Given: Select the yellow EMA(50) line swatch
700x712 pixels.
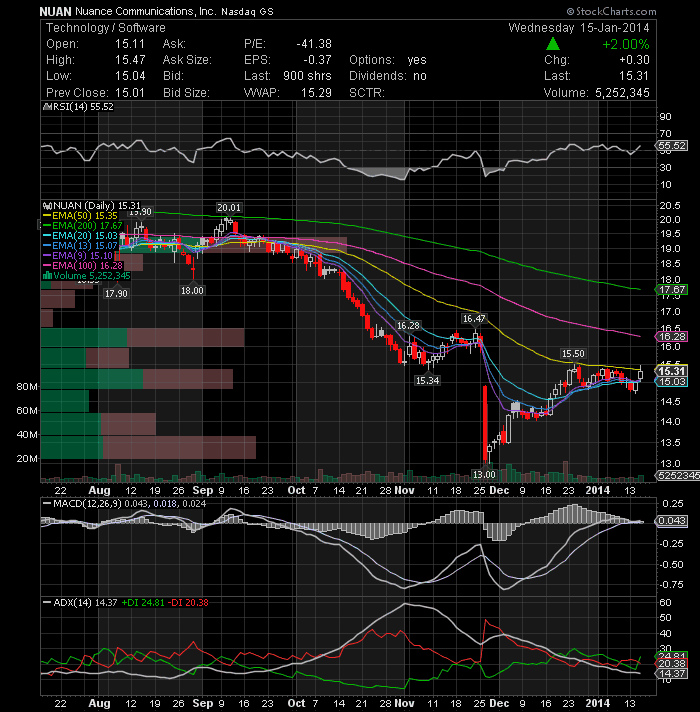Looking at the screenshot, I should pyautogui.click(x=47, y=216).
